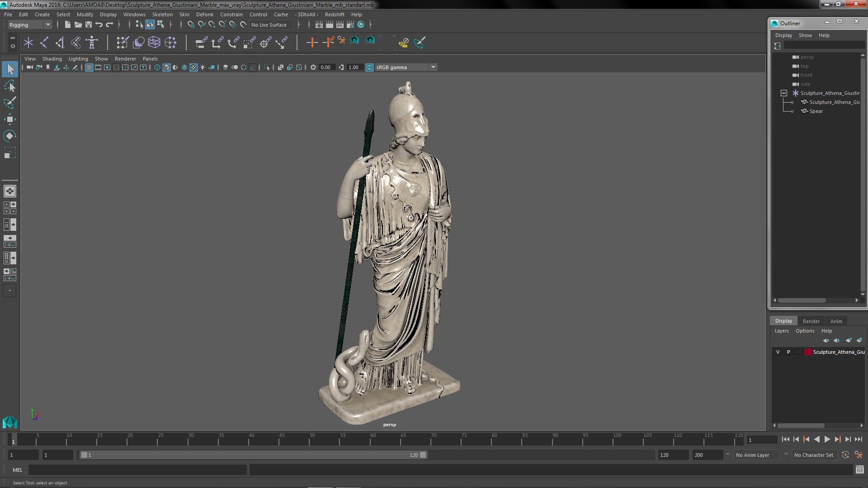Click the Create Locator shelf icon
The width and height of the screenshot is (868, 488).
[28, 42]
